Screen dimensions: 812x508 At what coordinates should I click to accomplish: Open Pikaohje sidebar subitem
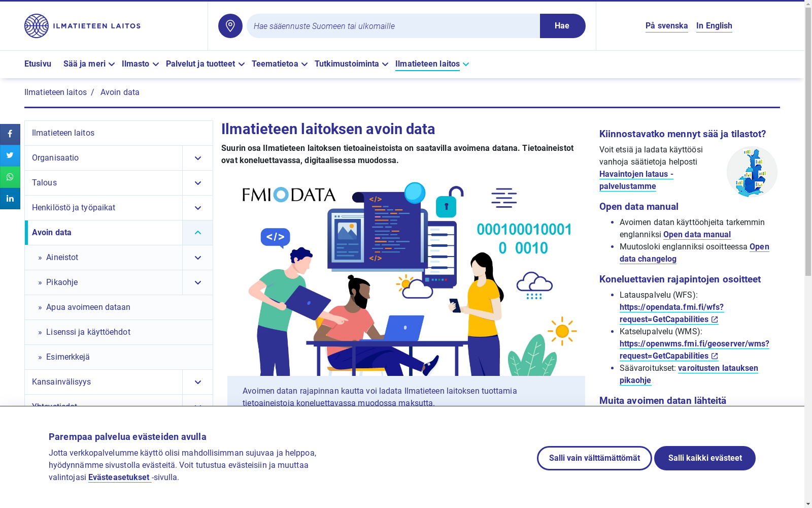coord(104,282)
